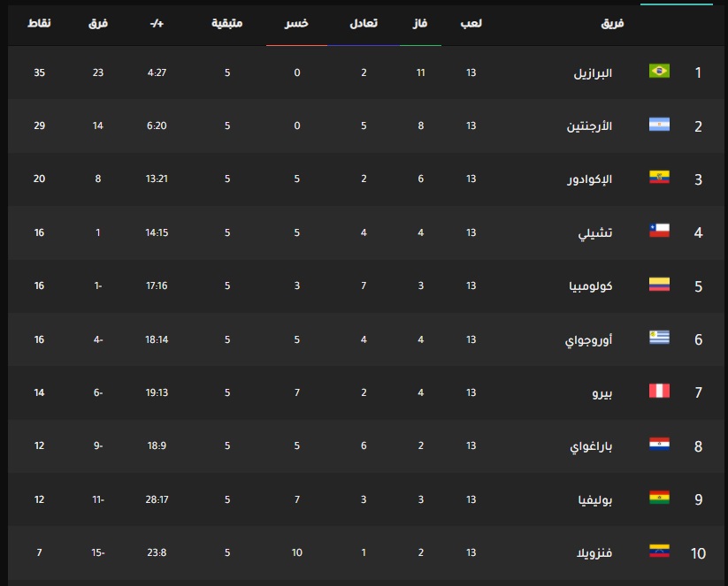Click the Bolivia flag icon

(x=659, y=498)
